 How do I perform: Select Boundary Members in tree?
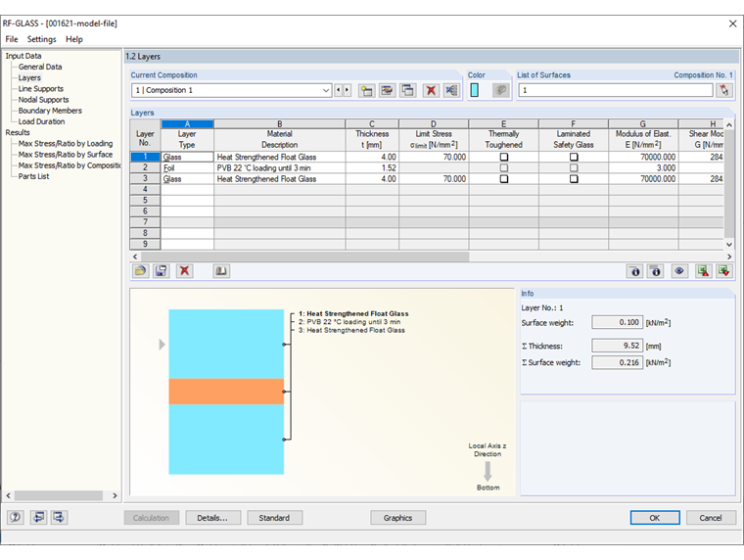[x=50, y=111]
